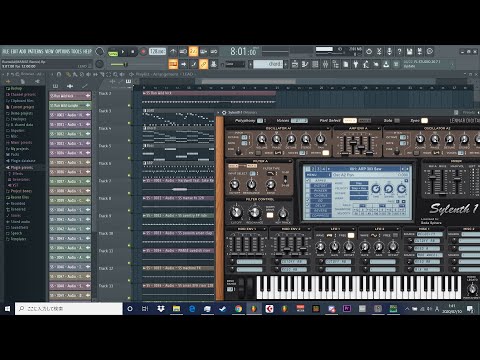Mute Track 3 with its green LED

129,123
